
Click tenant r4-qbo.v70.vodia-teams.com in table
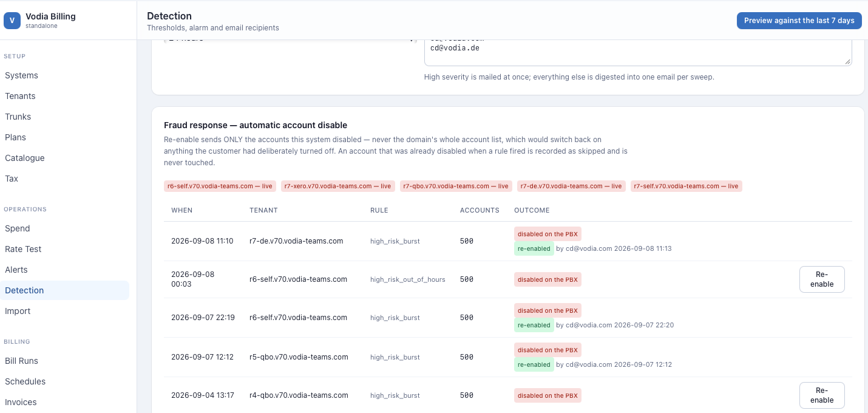(299, 395)
